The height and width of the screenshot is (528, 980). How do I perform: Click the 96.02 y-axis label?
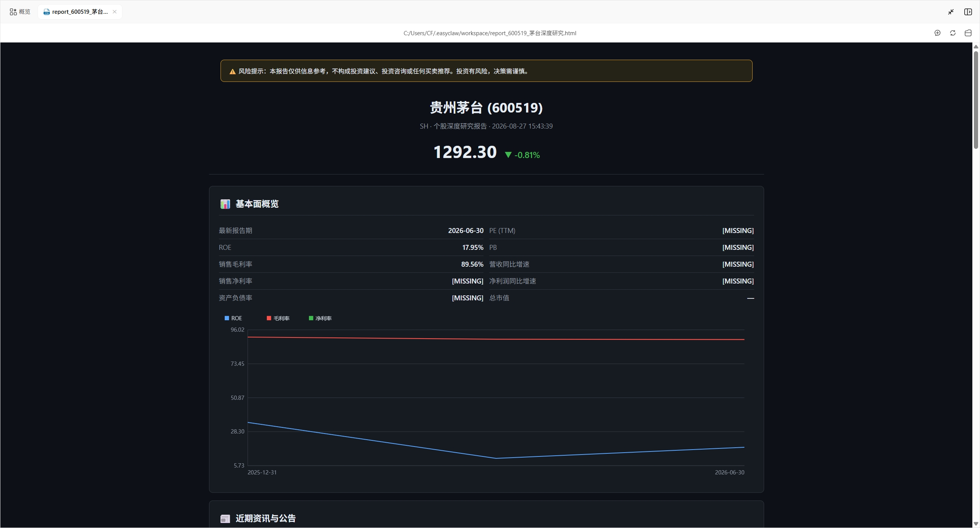coord(237,330)
